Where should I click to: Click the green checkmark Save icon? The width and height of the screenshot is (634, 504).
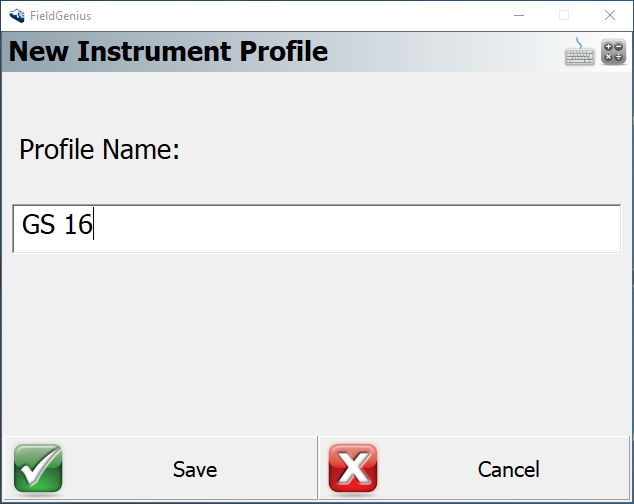(x=38, y=469)
